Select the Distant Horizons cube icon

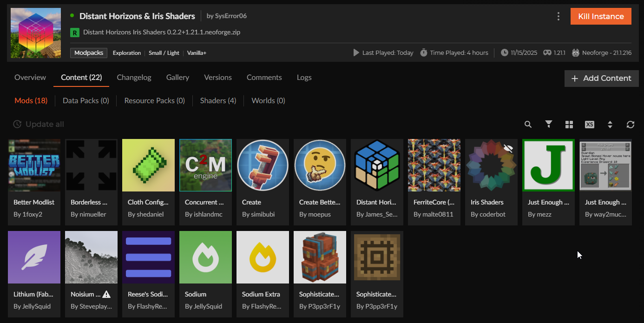click(x=377, y=165)
